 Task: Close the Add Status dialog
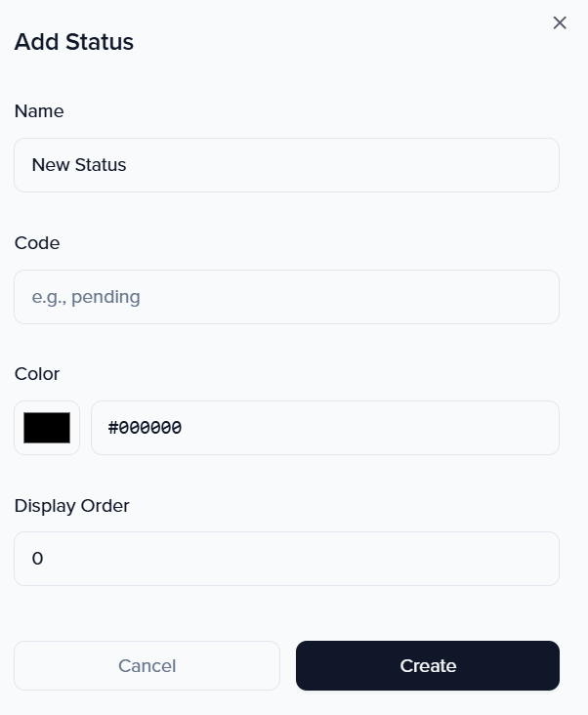point(560,22)
